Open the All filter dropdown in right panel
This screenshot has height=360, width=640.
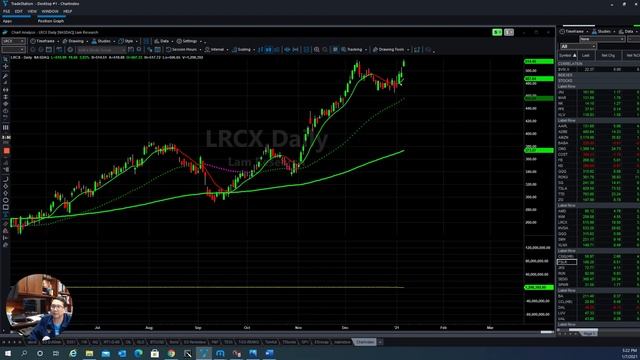click(578, 47)
